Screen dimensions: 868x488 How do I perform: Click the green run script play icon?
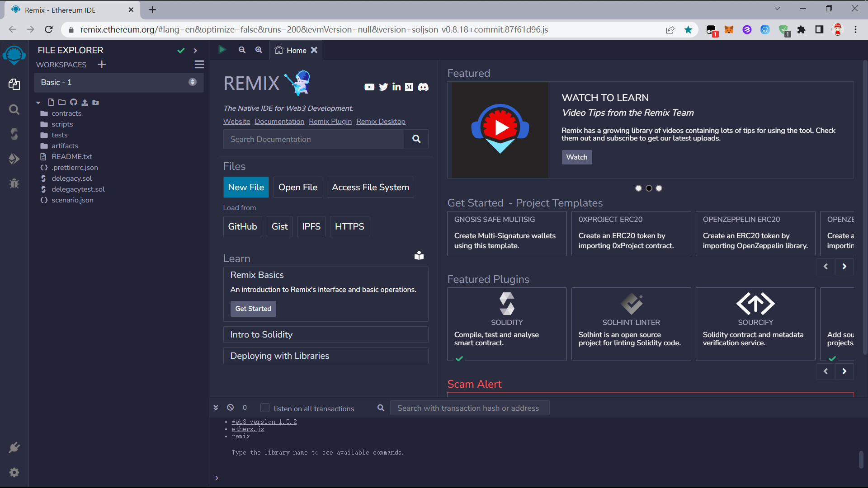222,50
